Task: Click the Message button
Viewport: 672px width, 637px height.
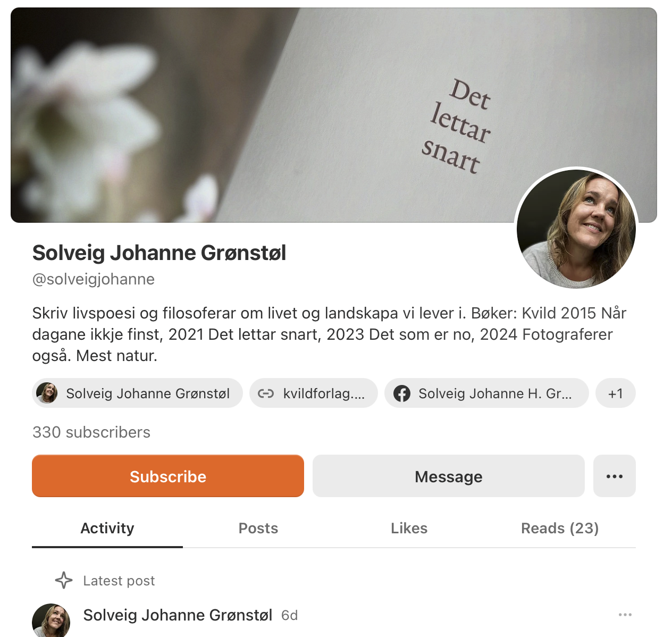Action: point(449,476)
